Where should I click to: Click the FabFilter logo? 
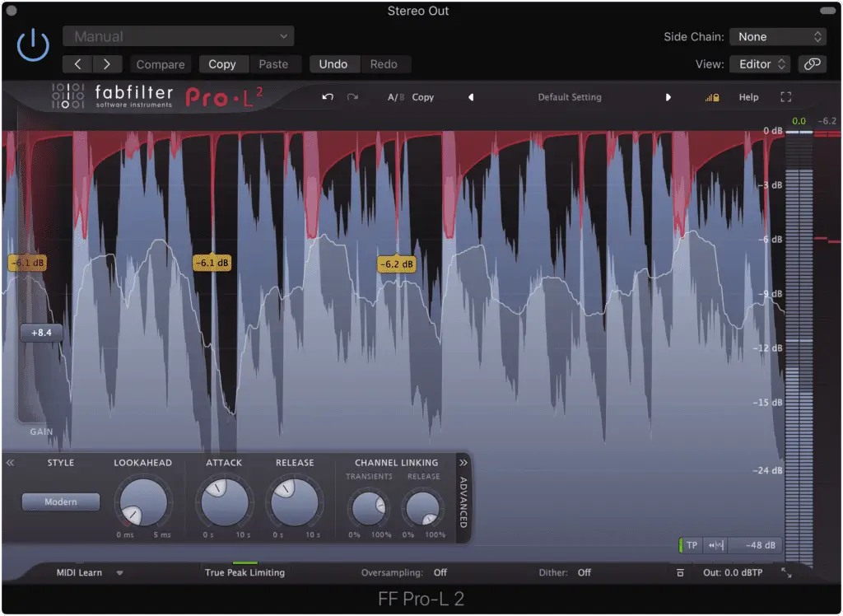click(112, 96)
